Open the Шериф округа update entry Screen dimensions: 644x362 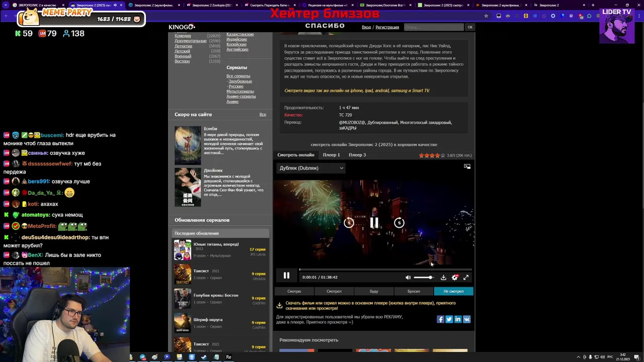[220, 323]
